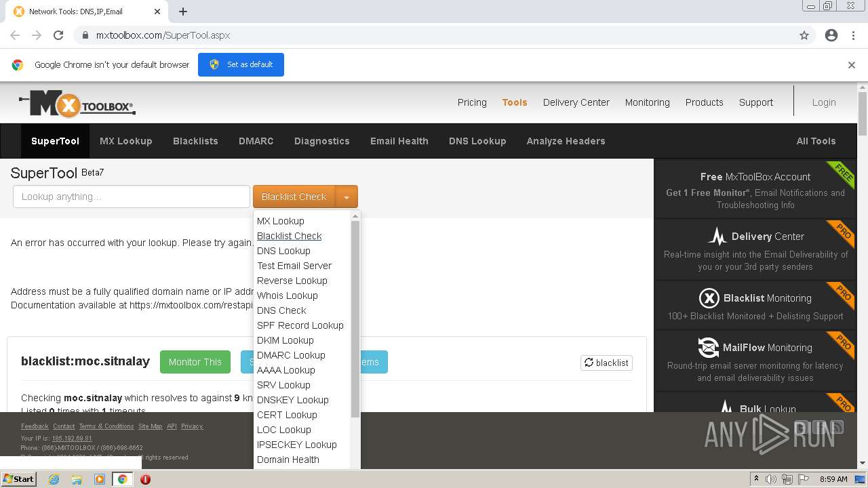Image resolution: width=868 pixels, height=488 pixels.
Task: Open Internet Explorer from taskbar
Action: coord(54,479)
